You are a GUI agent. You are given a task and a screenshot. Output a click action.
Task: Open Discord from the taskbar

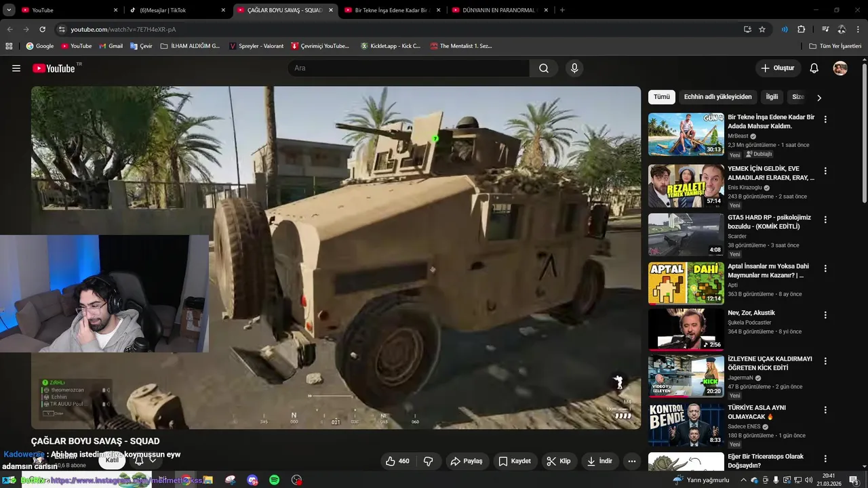(x=252, y=480)
